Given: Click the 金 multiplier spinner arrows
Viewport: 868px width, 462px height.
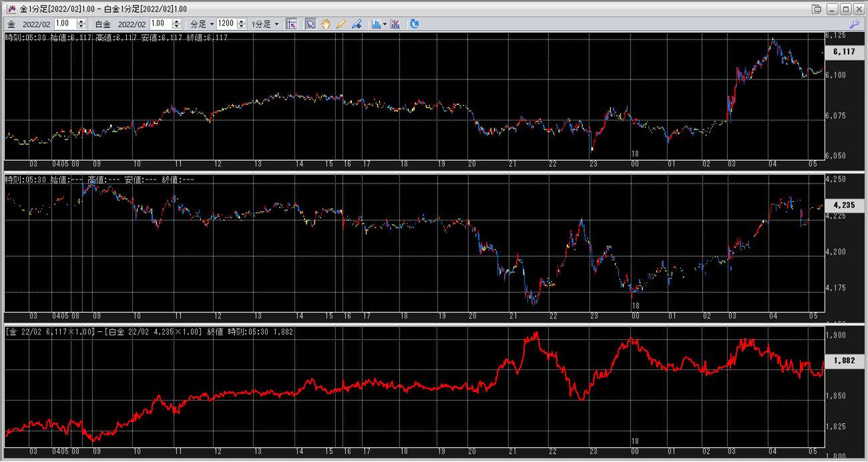Looking at the screenshot, I should [82, 24].
